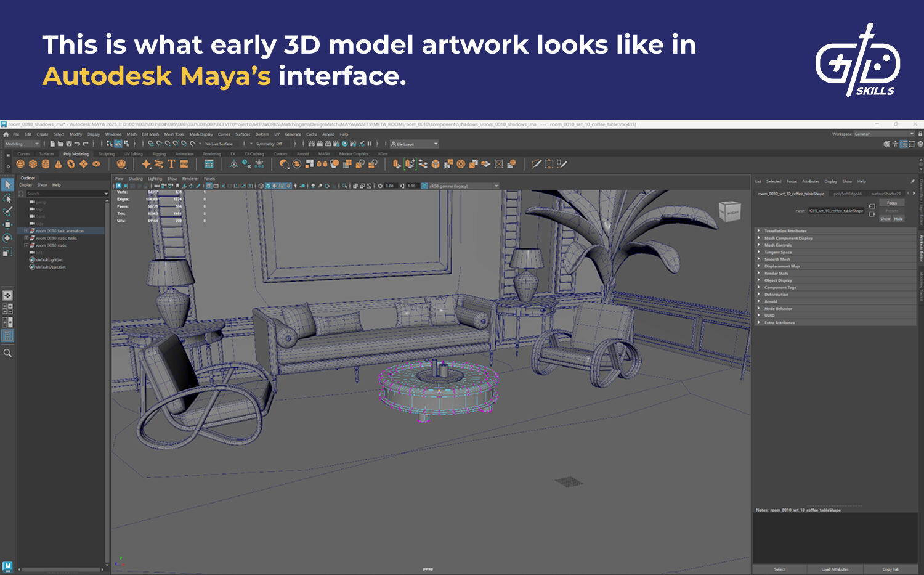This screenshot has height=575, width=924.
Task: Expand Render Stats section
Action: (836, 273)
